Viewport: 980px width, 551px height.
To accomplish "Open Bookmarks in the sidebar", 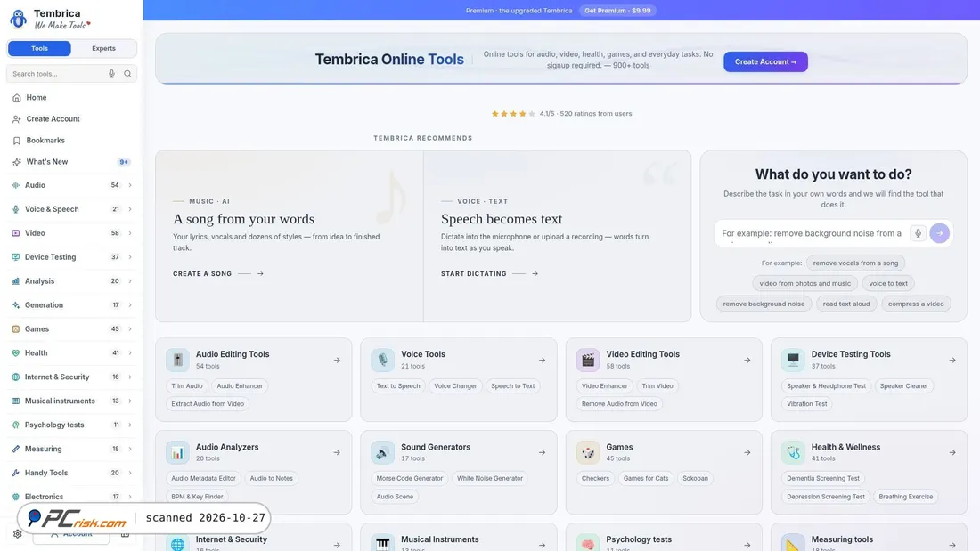I will (71, 141).
